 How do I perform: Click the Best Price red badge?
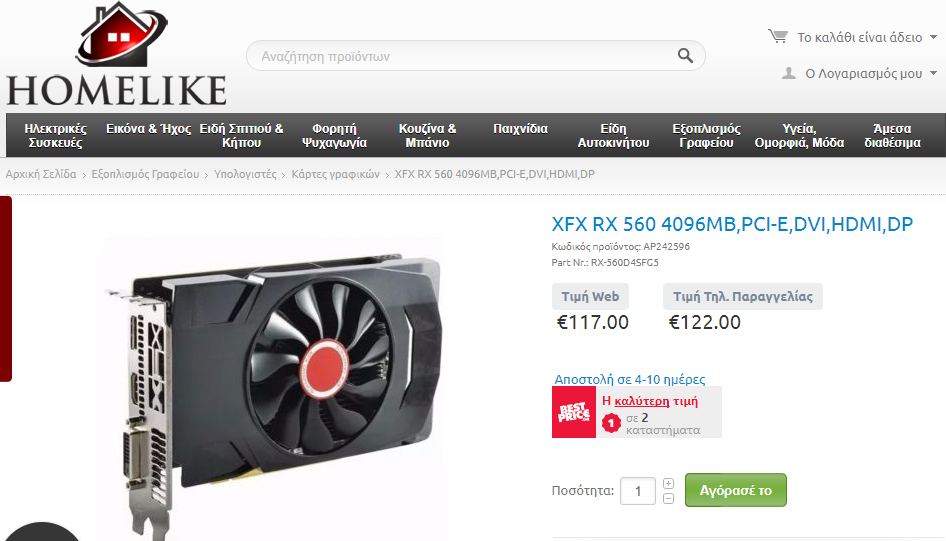(x=574, y=412)
